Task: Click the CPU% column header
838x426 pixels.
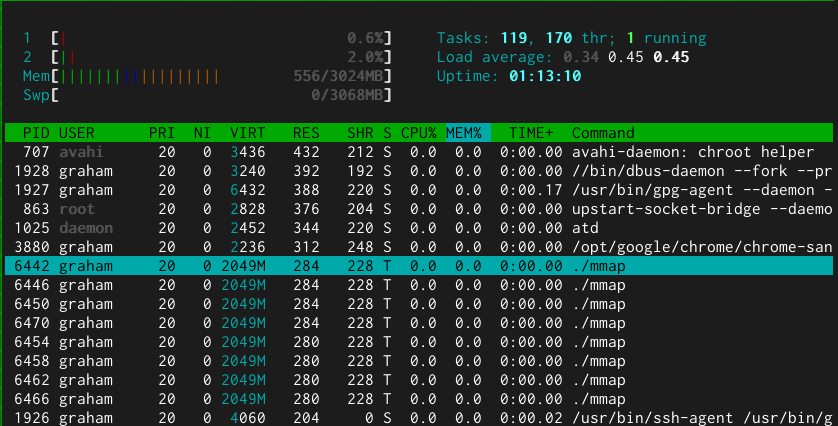Action: [419, 133]
